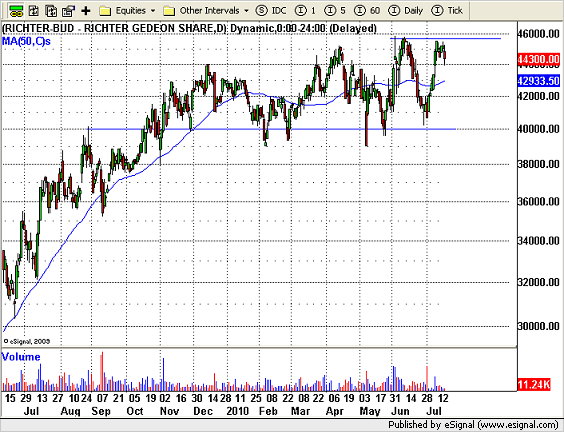Expand the Other Intervals dropdown arrow

coord(246,11)
